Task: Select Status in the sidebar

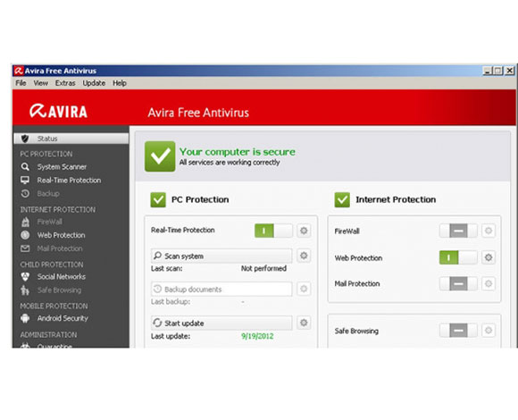Action: click(71, 139)
